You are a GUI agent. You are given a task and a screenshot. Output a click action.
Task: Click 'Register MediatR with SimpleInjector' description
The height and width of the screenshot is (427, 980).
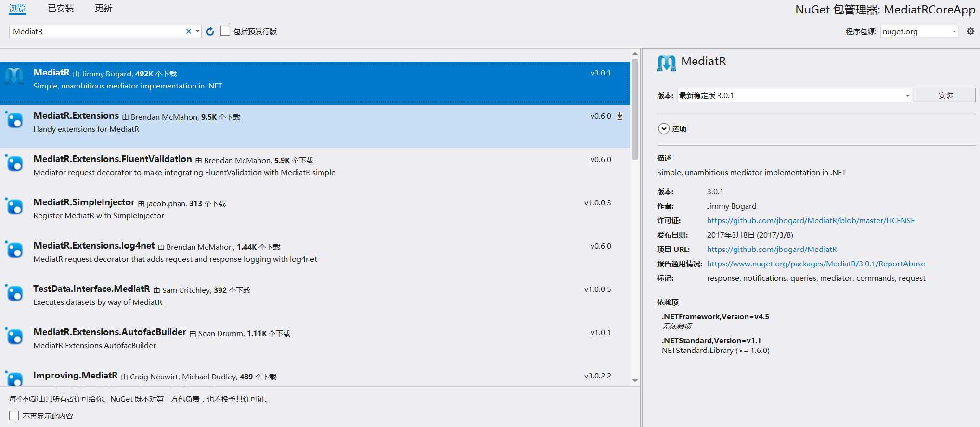click(99, 216)
